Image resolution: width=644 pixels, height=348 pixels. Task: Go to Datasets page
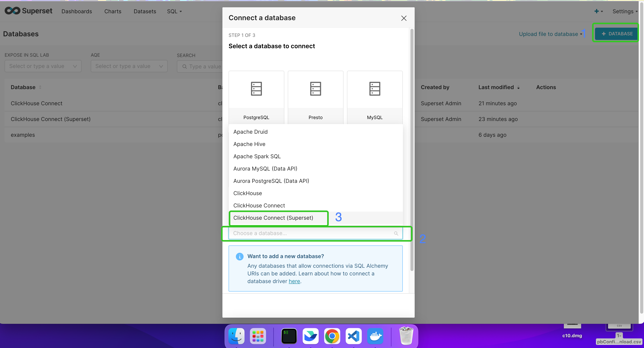click(x=145, y=11)
